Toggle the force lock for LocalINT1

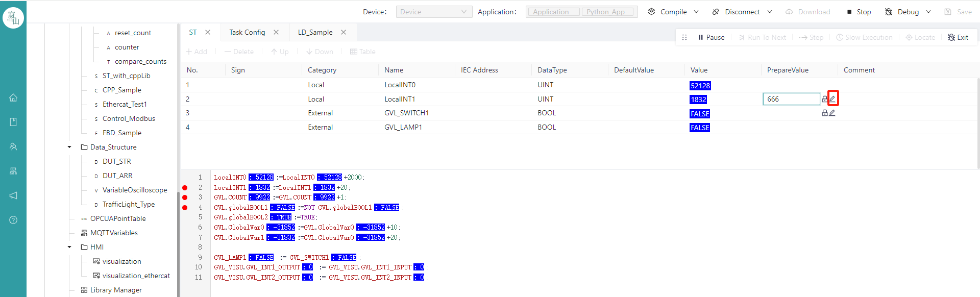[825, 99]
